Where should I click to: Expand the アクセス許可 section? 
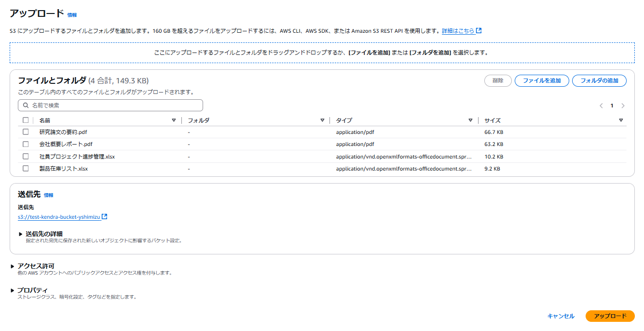pyautogui.click(x=13, y=266)
